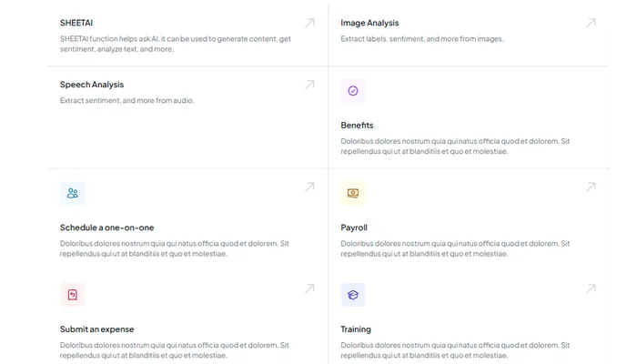The height and width of the screenshot is (364, 637).
Task: Open Image Analysis via its arrow icon
Action: (x=591, y=23)
